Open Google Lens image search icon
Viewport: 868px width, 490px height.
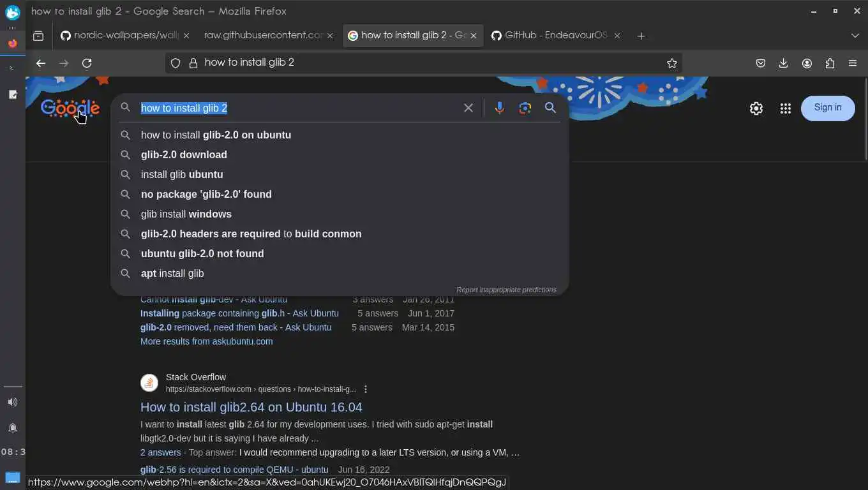[525, 108]
